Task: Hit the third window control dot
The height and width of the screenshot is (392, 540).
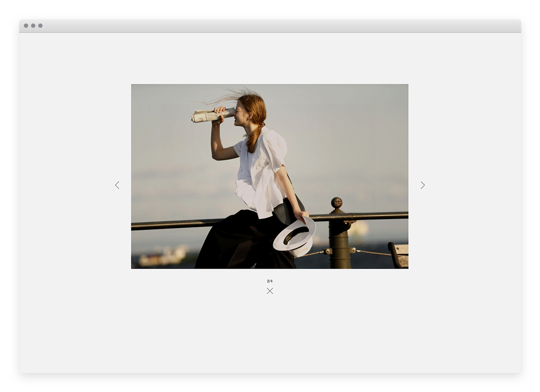Action: click(x=40, y=26)
